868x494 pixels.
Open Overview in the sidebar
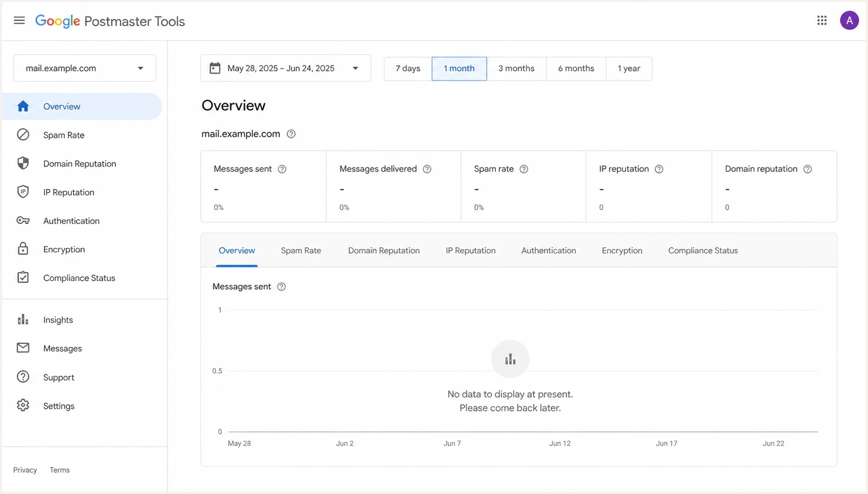coord(83,107)
